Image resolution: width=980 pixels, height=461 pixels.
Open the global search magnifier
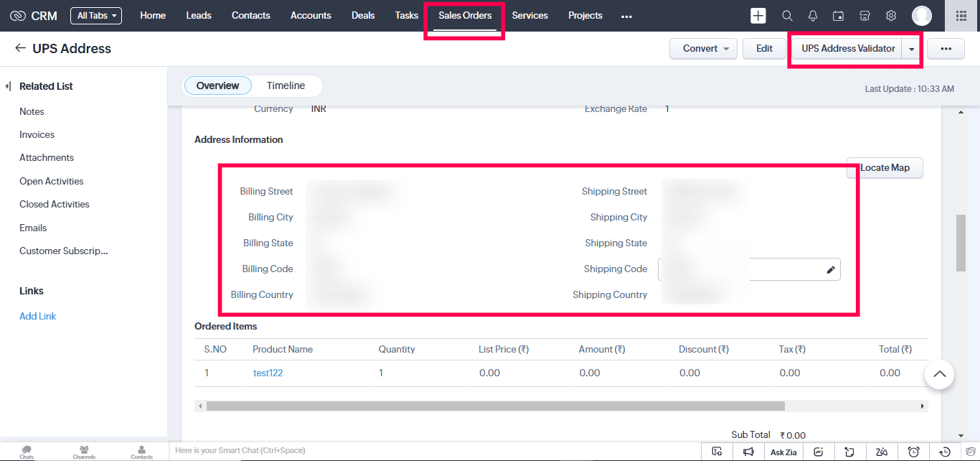(x=787, y=16)
